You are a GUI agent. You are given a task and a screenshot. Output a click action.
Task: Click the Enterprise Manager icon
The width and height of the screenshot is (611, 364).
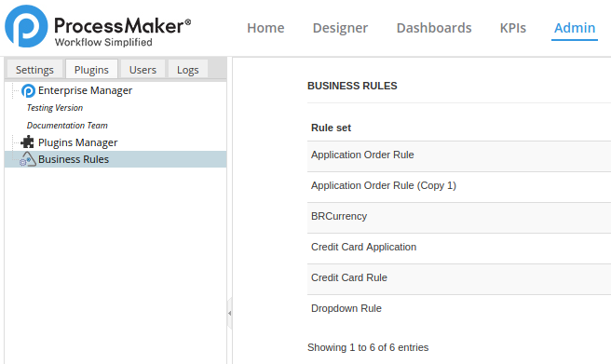tap(28, 90)
